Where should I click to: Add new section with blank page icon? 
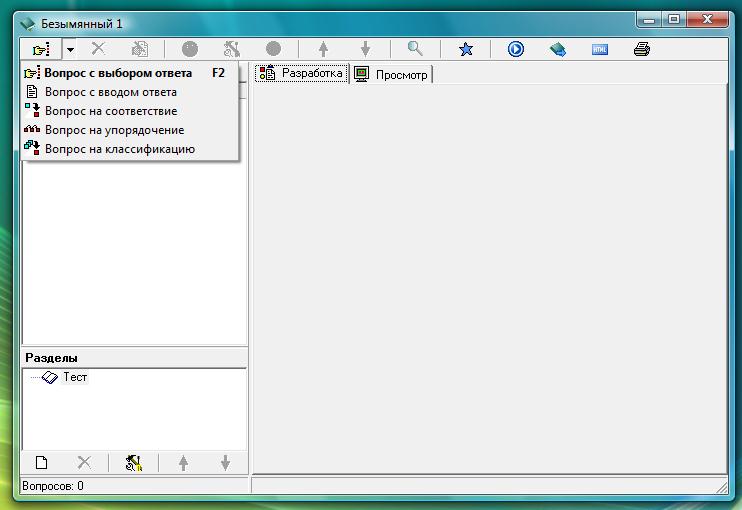42,462
